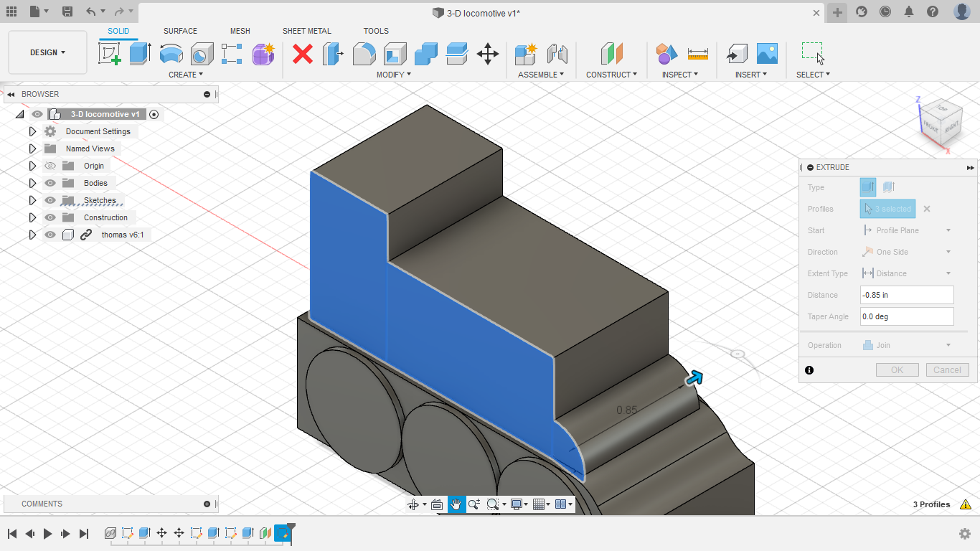Click the red Delete X icon
This screenshot has height=551, width=980.
303,54
